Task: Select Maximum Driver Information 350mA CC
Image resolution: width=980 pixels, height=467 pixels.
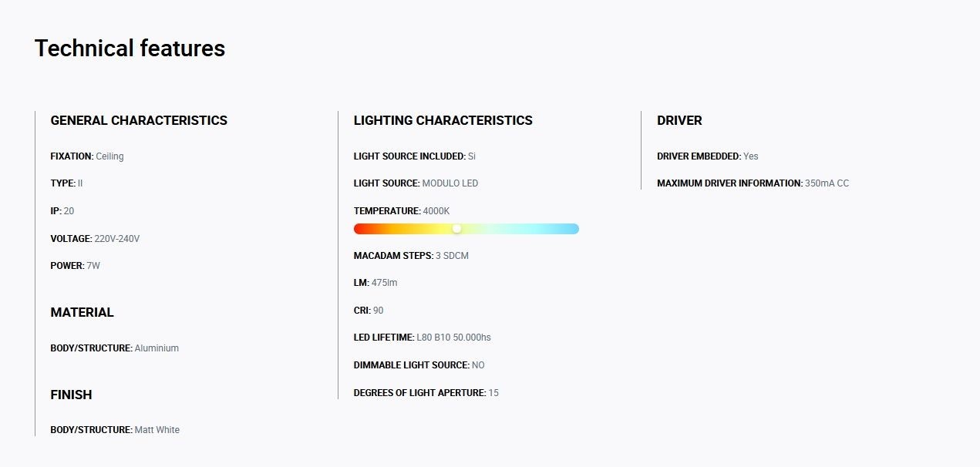Action: (x=753, y=183)
